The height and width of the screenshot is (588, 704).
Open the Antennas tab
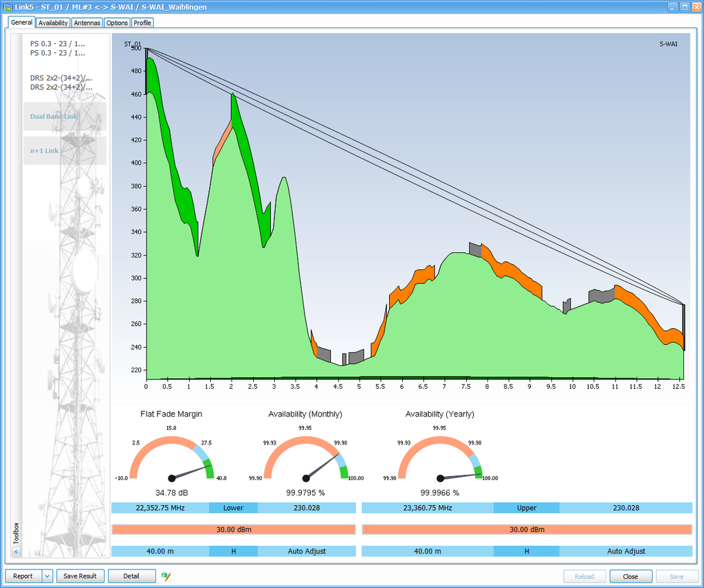click(87, 22)
